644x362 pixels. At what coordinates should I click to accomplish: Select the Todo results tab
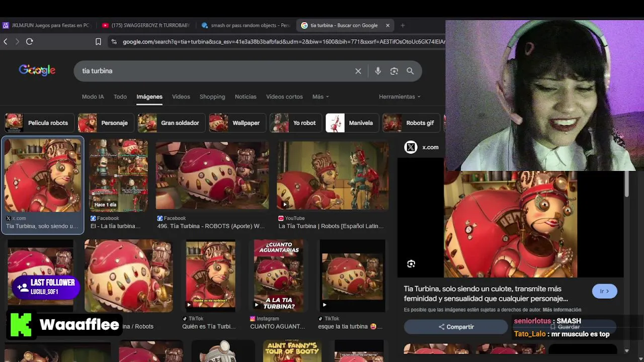(120, 97)
